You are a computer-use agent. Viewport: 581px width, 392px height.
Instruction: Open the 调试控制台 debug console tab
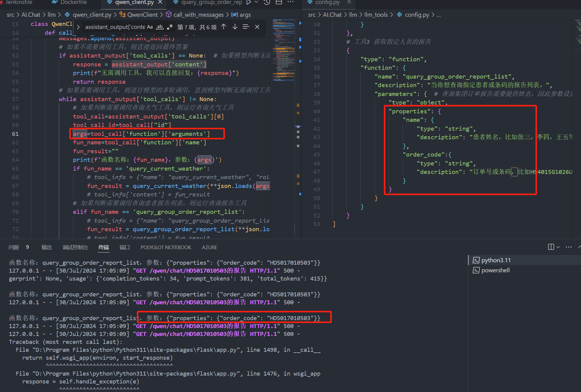click(75, 247)
